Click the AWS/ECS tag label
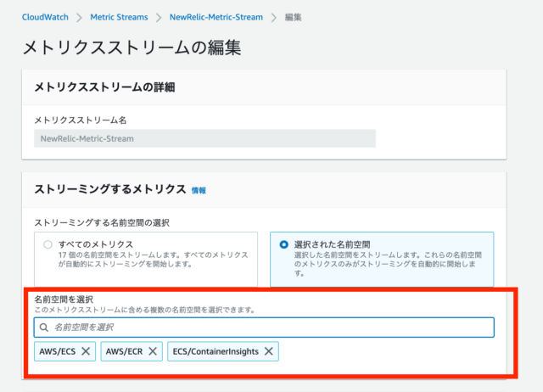Viewport: 543px width, 392px height. tap(58, 351)
